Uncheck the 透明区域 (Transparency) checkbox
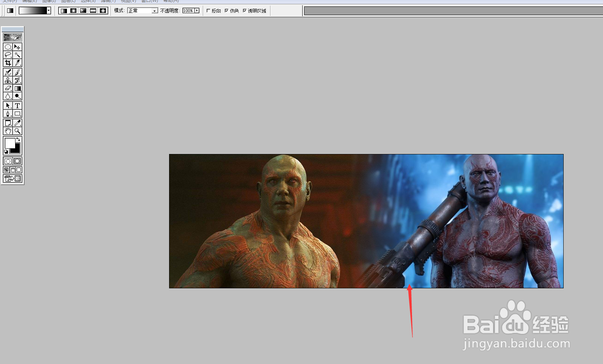Viewport: 603px width, 364px height. [x=245, y=11]
